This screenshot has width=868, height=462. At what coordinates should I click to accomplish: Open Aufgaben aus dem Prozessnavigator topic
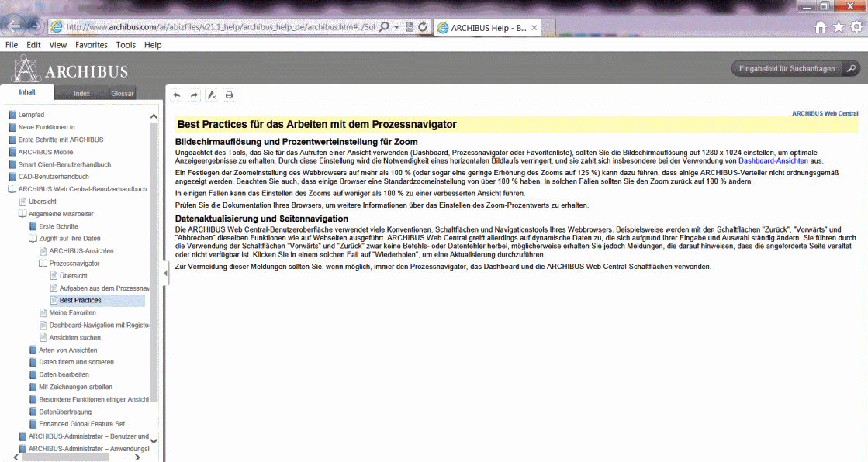tap(104, 288)
